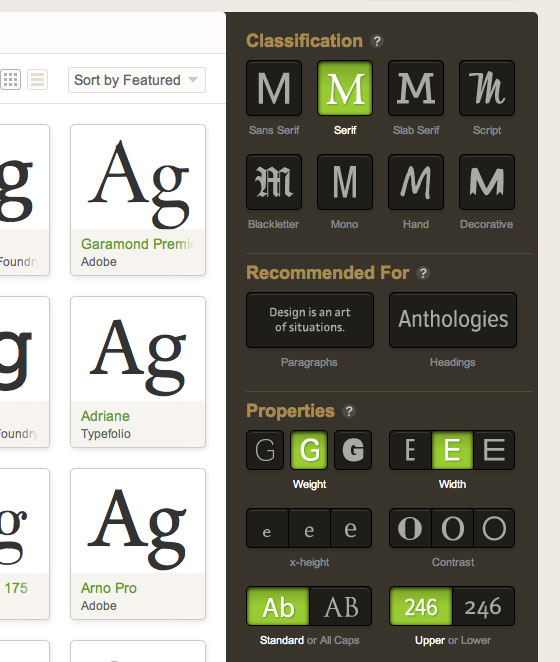This screenshot has width=560, height=662.
Task: Click the 'x-height' property label
Action: [x=309, y=562]
